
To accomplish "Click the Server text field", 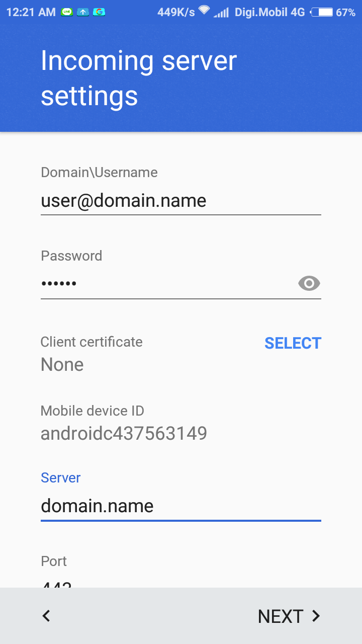I will point(180,506).
